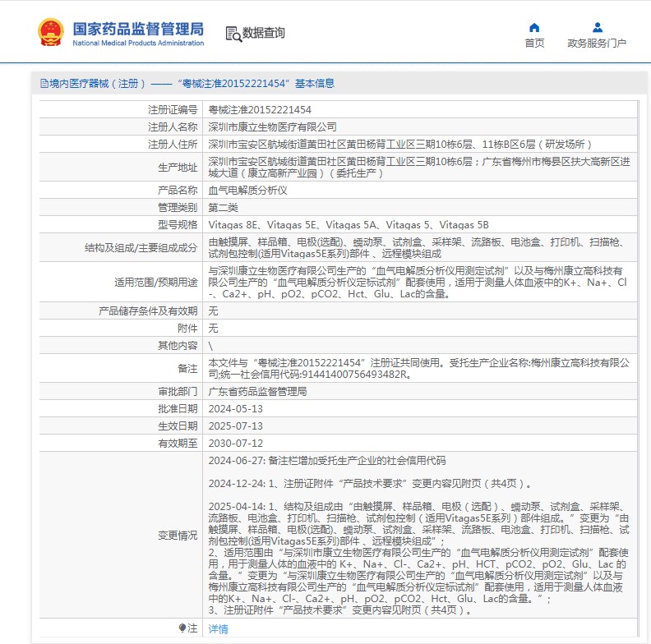Select product name 血气电解质分析仪

tap(248, 191)
